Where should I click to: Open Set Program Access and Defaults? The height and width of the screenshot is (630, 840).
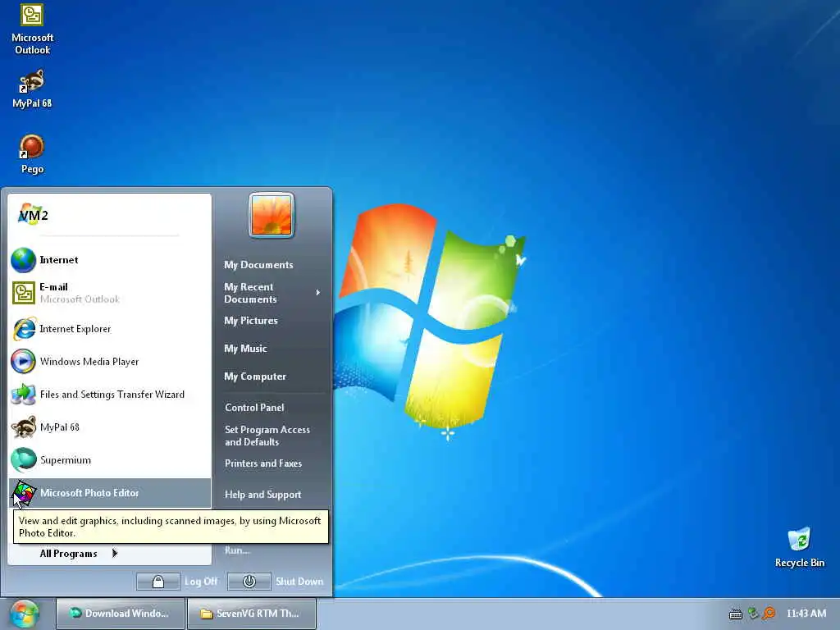pyautogui.click(x=267, y=436)
